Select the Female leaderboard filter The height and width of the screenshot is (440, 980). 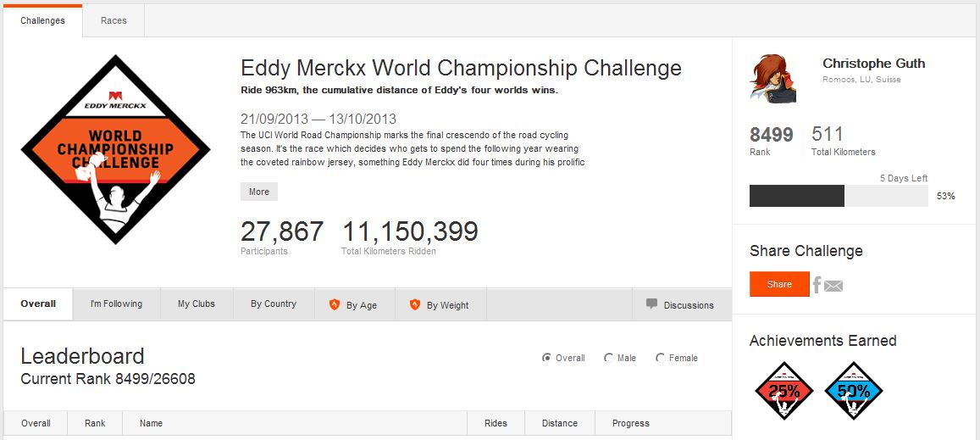[x=661, y=358]
